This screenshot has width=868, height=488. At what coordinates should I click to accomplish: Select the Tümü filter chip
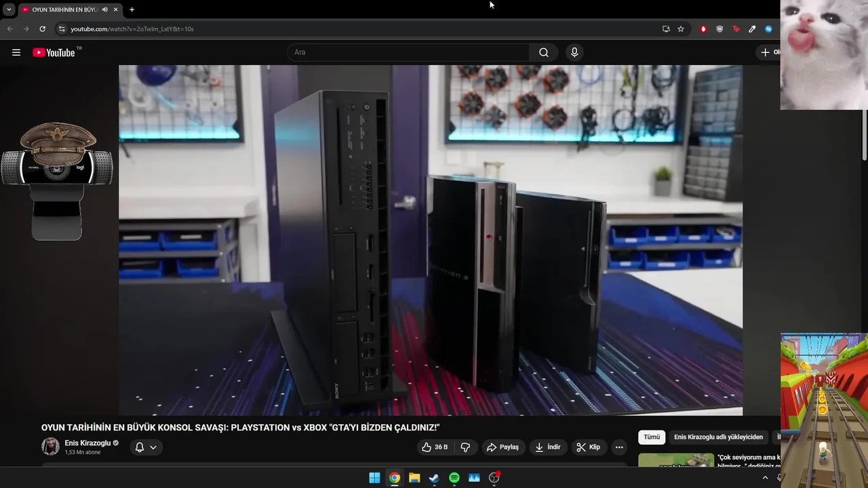click(x=652, y=437)
